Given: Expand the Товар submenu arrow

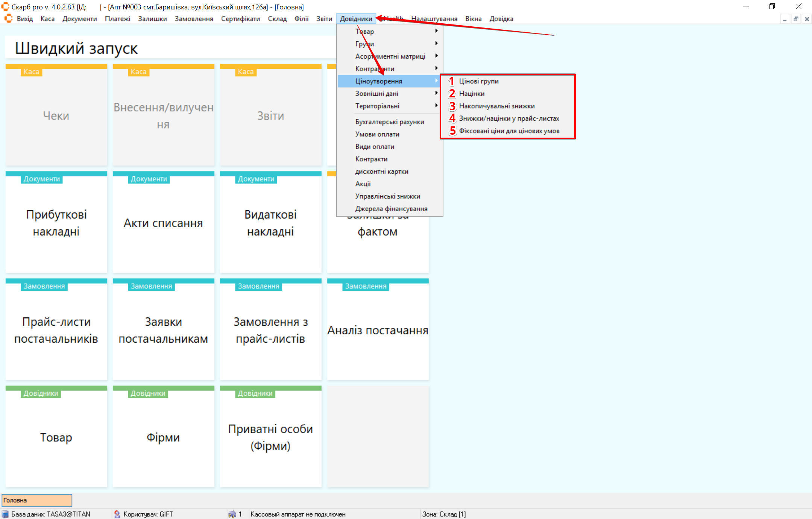Looking at the screenshot, I should 436,31.
